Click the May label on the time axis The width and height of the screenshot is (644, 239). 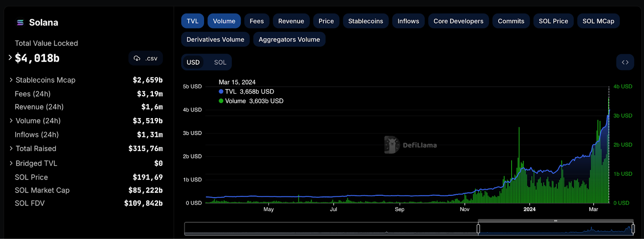268,209
